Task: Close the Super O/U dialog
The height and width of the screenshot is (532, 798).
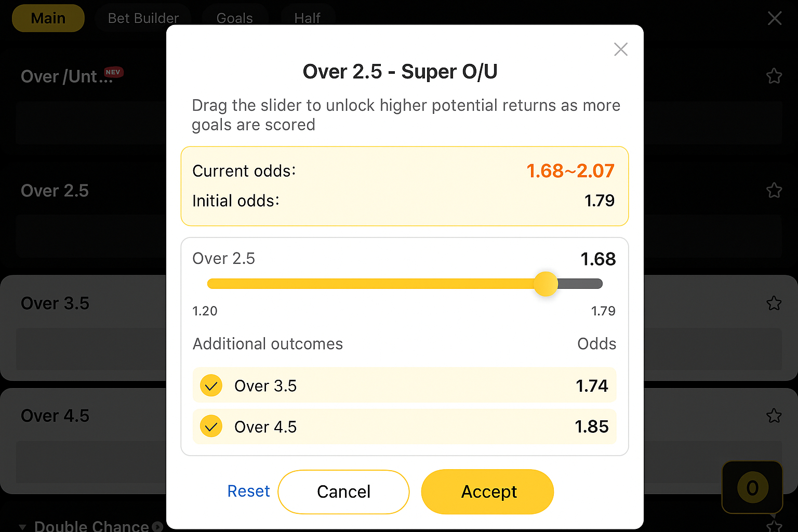Action: pos(621,49)
